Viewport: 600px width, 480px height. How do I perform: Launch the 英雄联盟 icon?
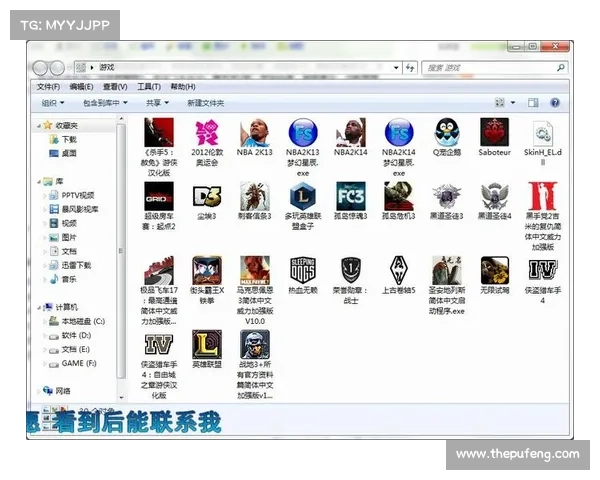point(207,344)
